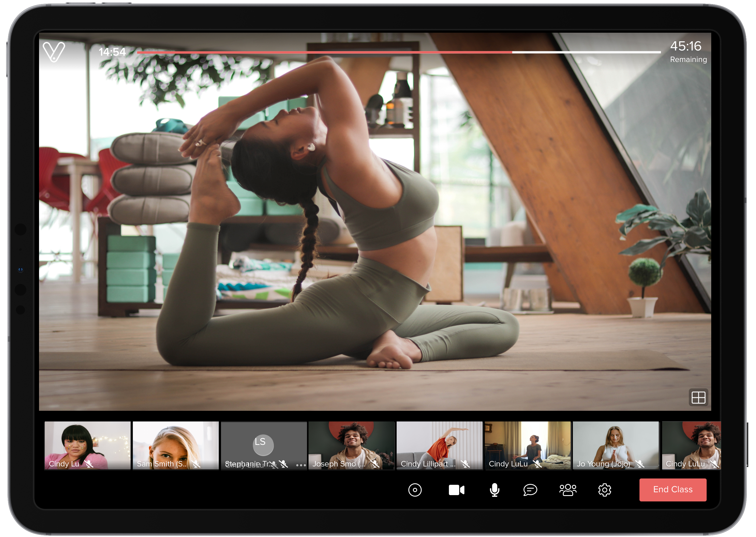The image size is (756, 537).
Task: Click Cindy Lillipart's muted mic icon
Action: pos(466,464)
